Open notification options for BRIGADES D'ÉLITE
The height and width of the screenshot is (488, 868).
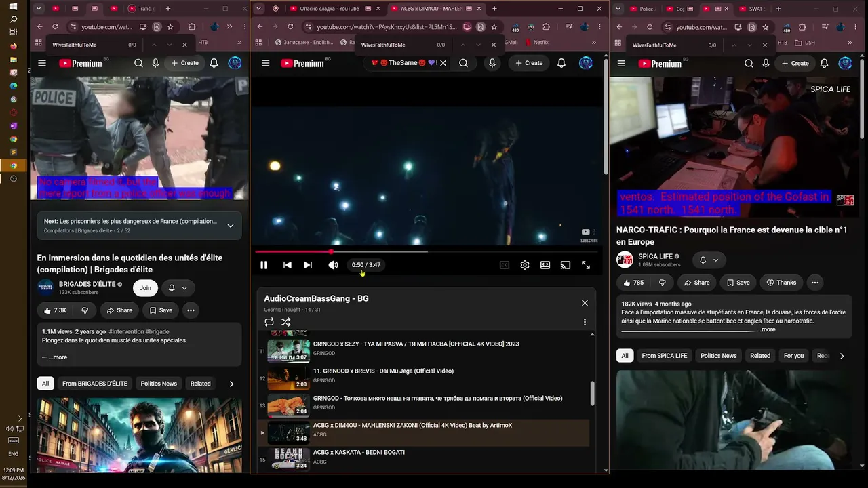[178, 288]
